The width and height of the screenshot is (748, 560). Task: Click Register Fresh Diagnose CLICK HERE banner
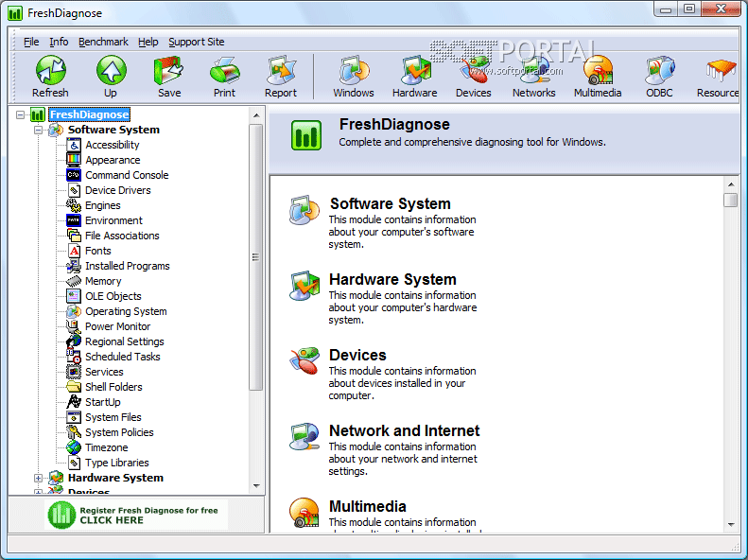pyautogui.click(x=136, y=516)
